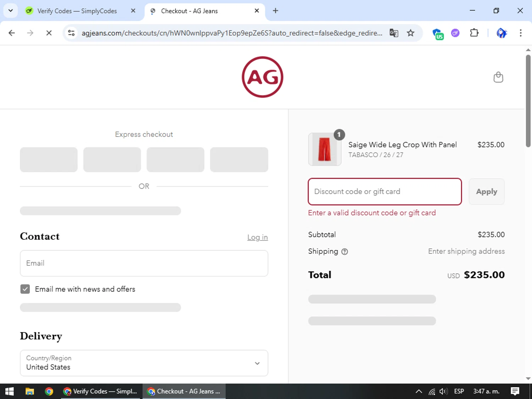Click the Saige Wide Leg Crop With Panel title
This screenshot has width=532, height=399.
(x=403, y=145)
